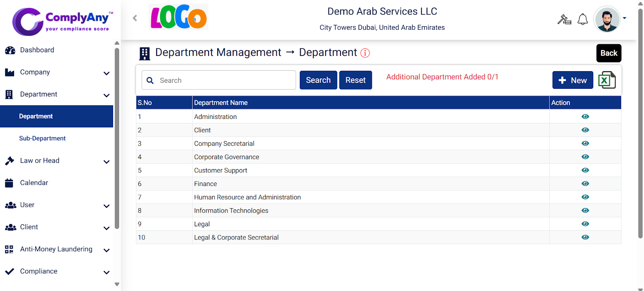Click the ComplyAny logo
The width and height of the screenshot is (644, 291).
click(62, 21)
